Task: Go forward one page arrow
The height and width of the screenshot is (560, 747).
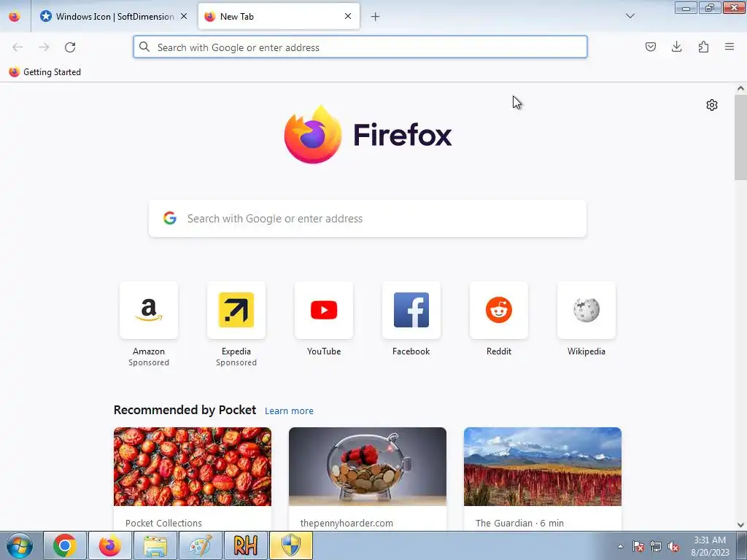Action: 44,47
